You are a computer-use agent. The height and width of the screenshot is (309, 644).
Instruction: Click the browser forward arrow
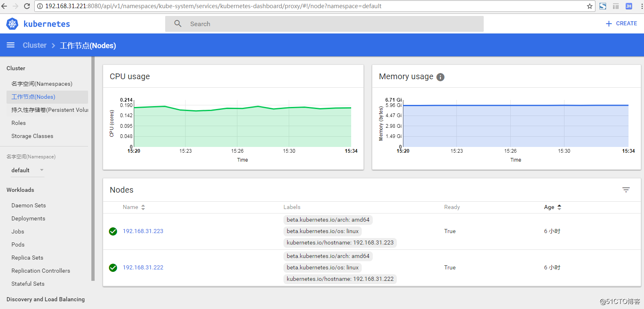15,6
